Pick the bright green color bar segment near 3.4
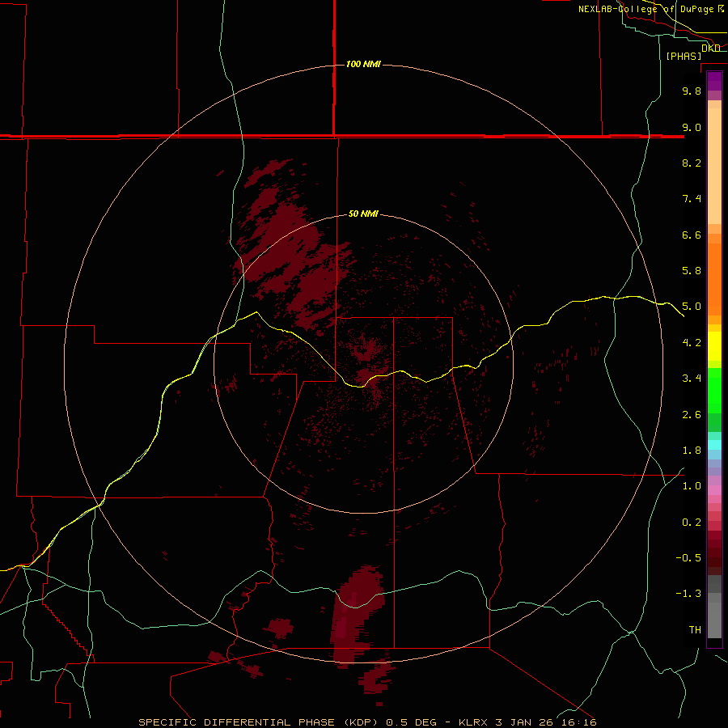The height and width of the screenshot is (728, 728). tap(714, 390)
